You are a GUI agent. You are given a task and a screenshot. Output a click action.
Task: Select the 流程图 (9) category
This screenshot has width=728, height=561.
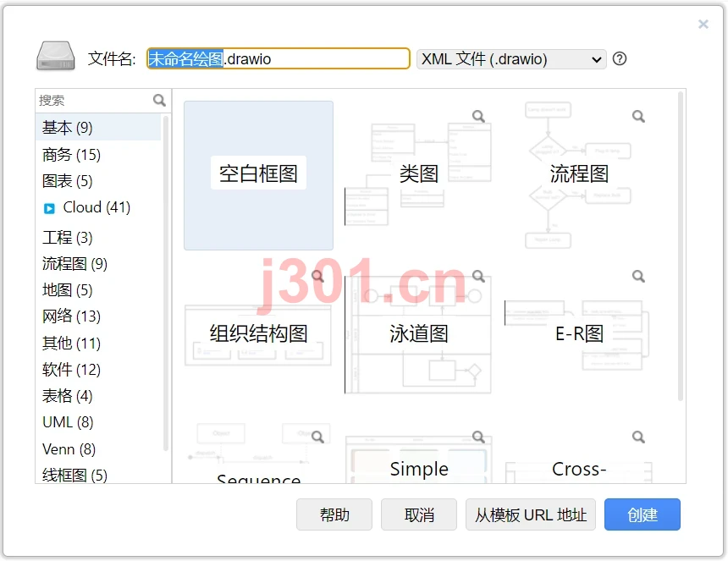click(98, 263)
